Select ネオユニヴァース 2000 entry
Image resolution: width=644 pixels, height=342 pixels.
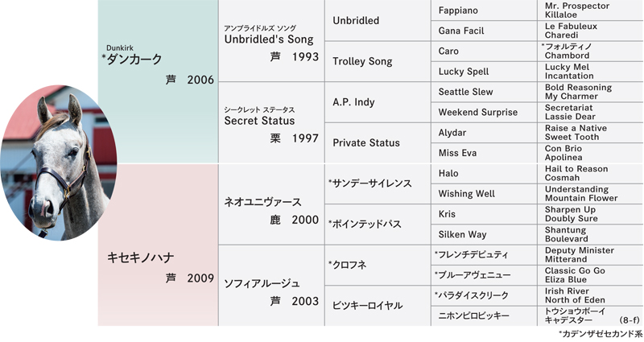(271, 204)
